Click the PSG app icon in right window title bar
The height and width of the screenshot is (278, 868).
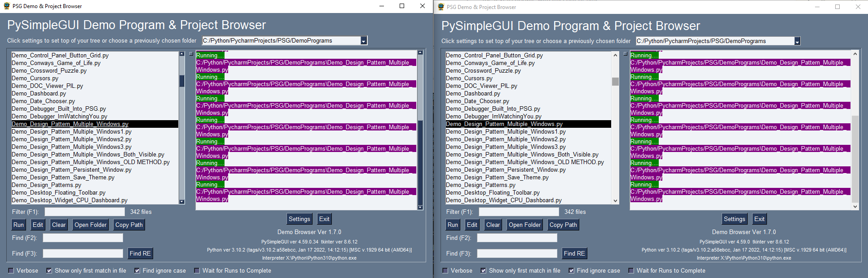441,7
